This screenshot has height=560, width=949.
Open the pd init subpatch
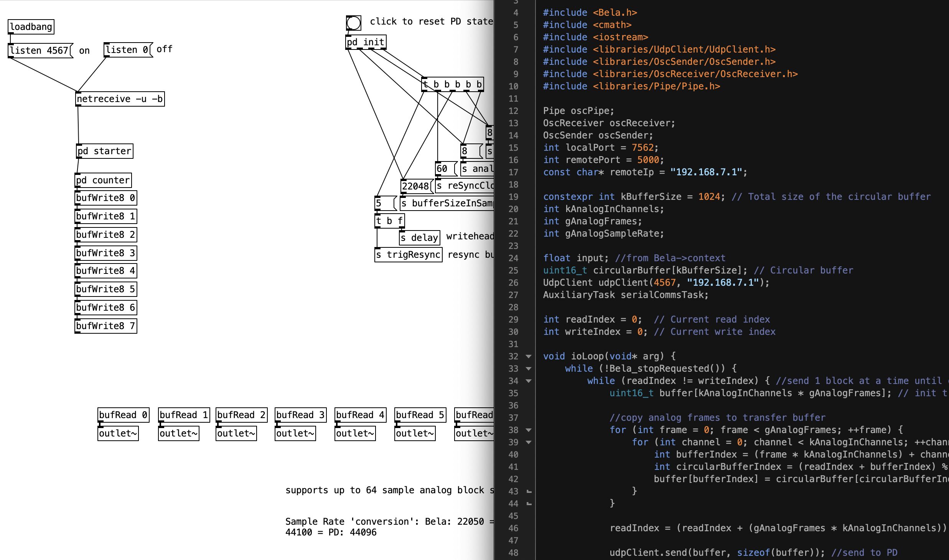(366, 42)
